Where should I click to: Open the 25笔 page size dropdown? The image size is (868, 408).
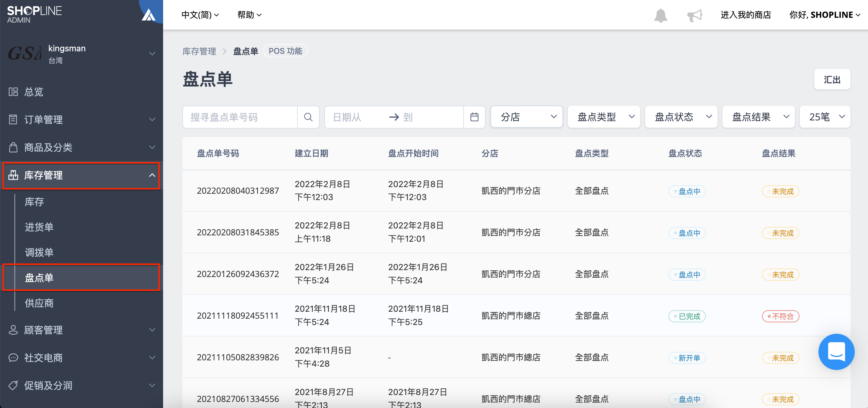[825, 117]
